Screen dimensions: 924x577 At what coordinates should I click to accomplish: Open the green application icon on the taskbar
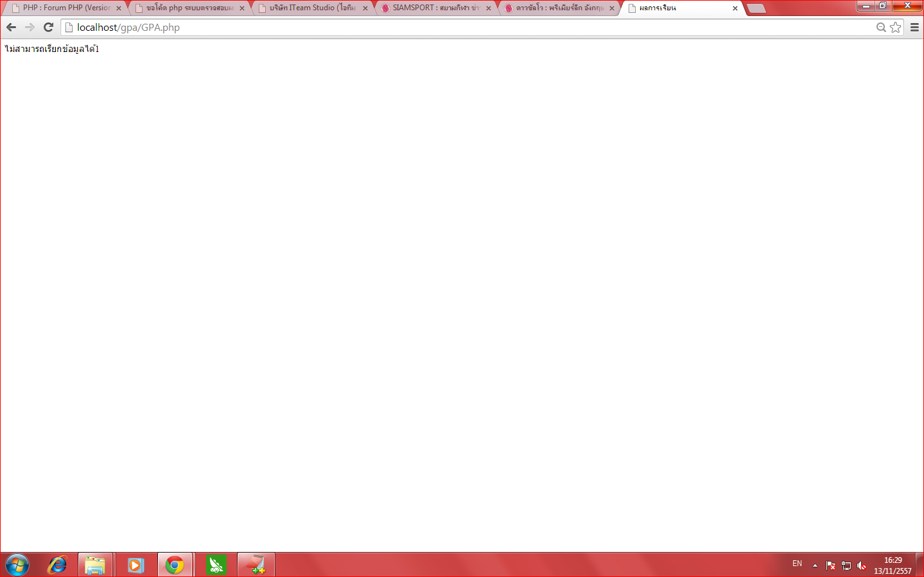click(216, 565)
